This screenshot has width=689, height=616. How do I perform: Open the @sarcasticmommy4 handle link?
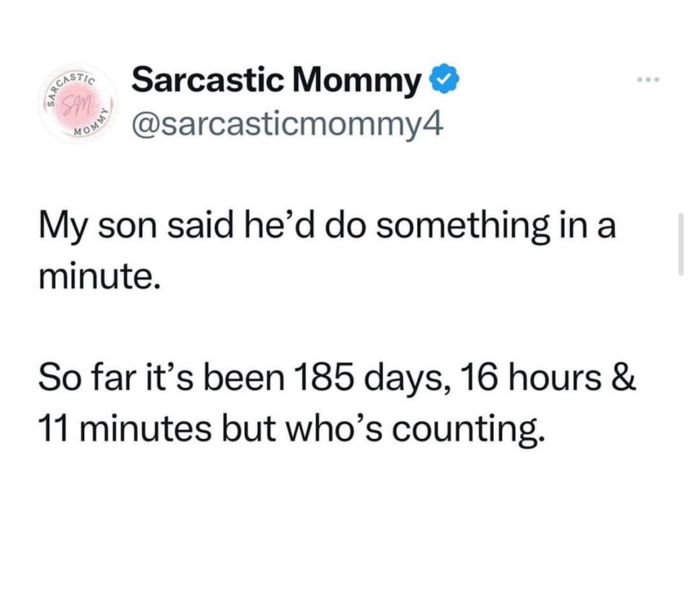point(287,124)
